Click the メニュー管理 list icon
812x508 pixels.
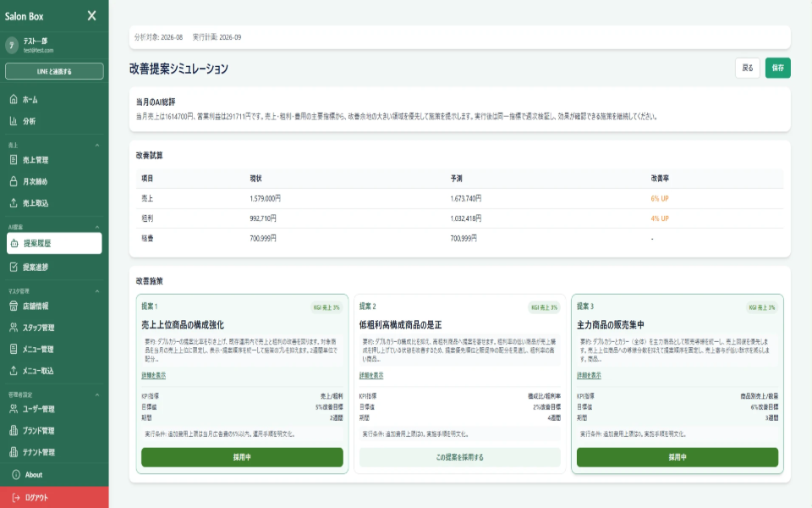(x=14, y=349)
